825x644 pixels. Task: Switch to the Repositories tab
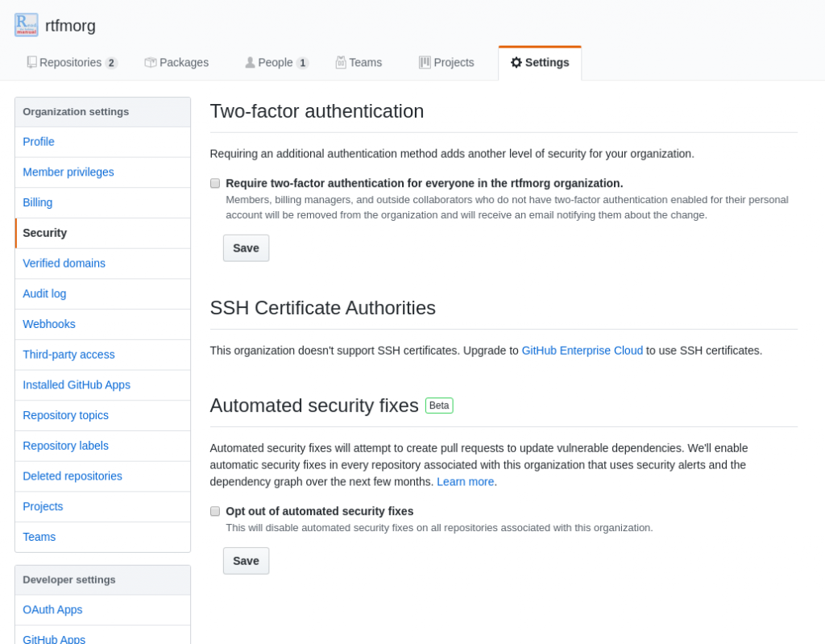(x=71, y=62)
